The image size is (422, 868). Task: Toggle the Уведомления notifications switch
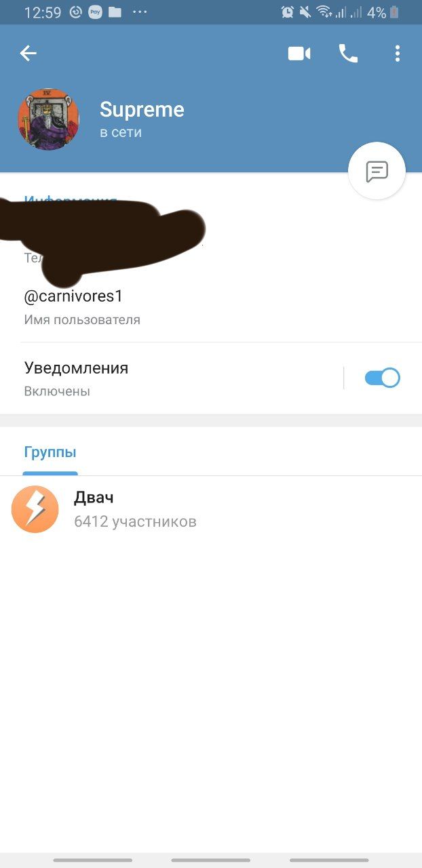(x=382, y=378)
